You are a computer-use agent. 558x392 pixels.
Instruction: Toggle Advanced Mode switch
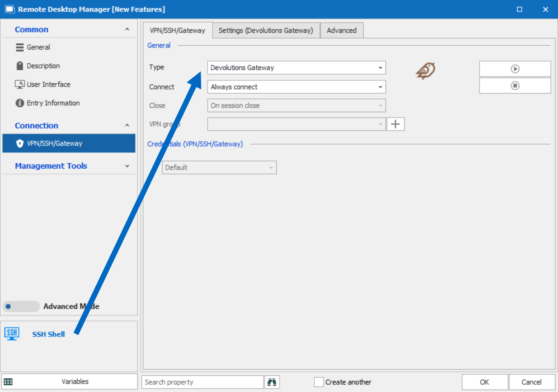pos(21,306)
